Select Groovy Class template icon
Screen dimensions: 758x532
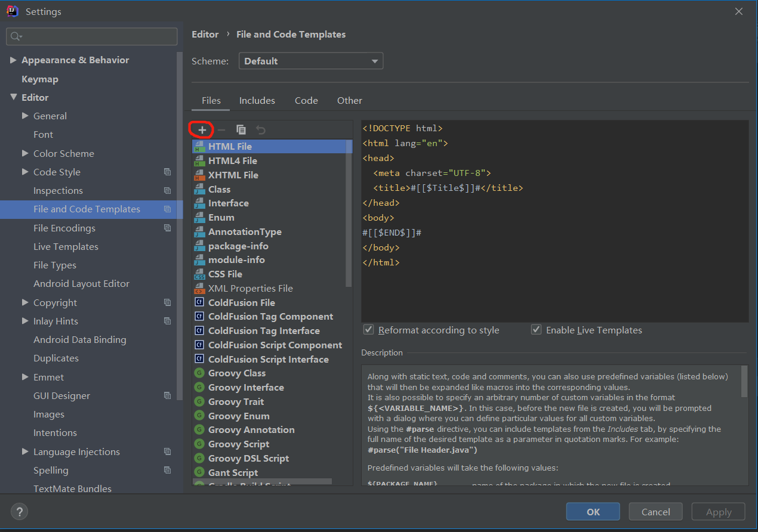(199, 373)
